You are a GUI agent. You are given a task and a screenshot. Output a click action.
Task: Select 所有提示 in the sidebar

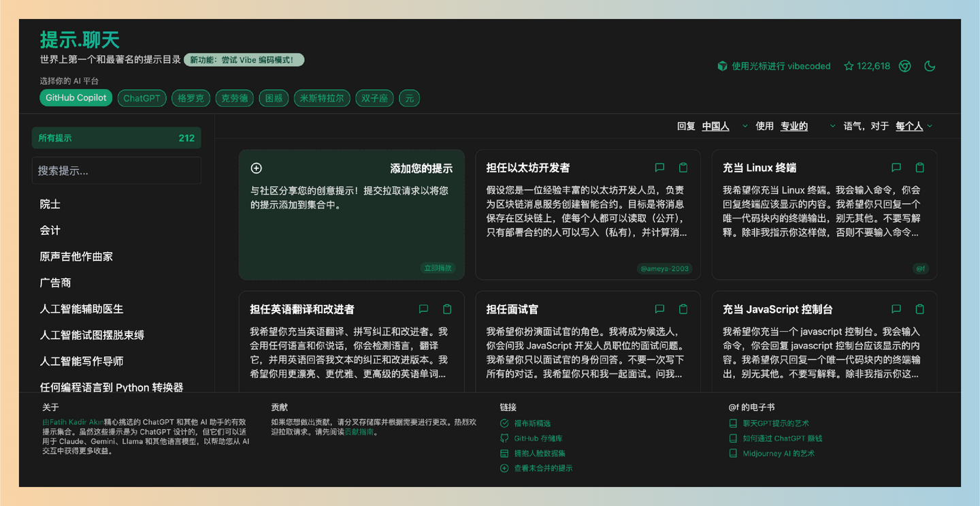116,138
